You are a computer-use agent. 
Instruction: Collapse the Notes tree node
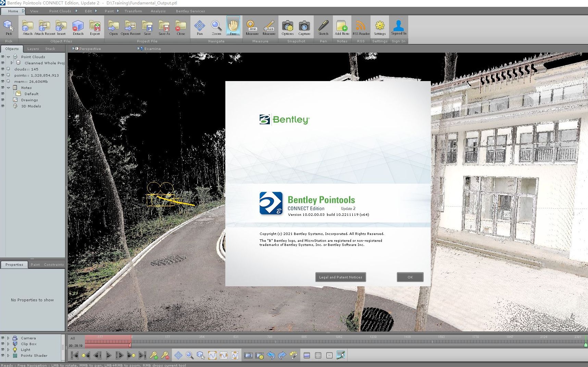click(9, 88)
